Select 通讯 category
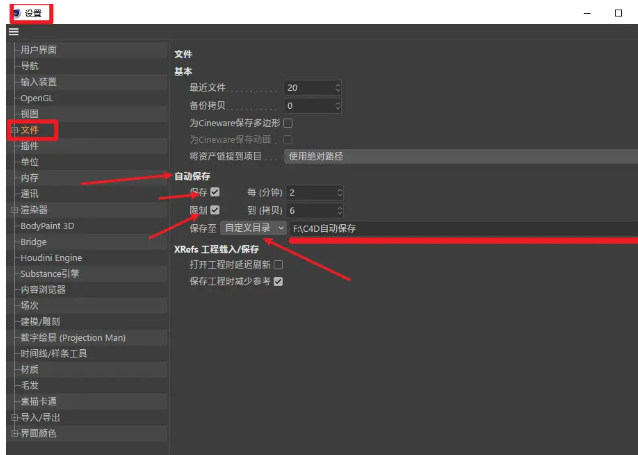 point(29,194)
